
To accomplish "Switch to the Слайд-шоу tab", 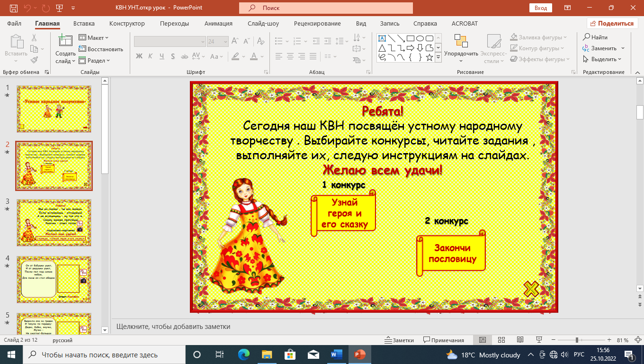I will coord(263,23).
